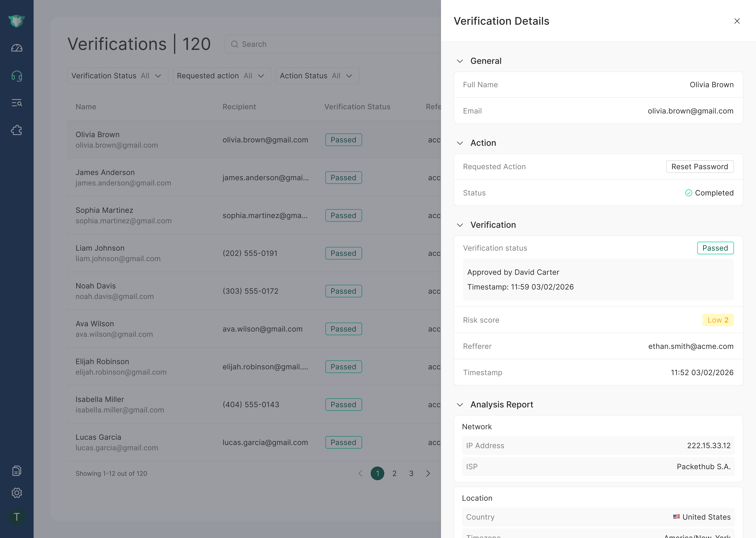This screenshot has height=538, width=756.
Task: Select the Isabella Miller table row
Action: [x=254, y=404]
